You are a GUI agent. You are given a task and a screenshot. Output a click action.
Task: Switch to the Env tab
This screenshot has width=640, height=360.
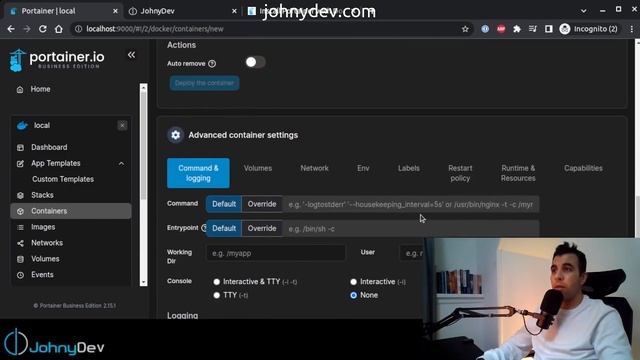click(363, 168)
